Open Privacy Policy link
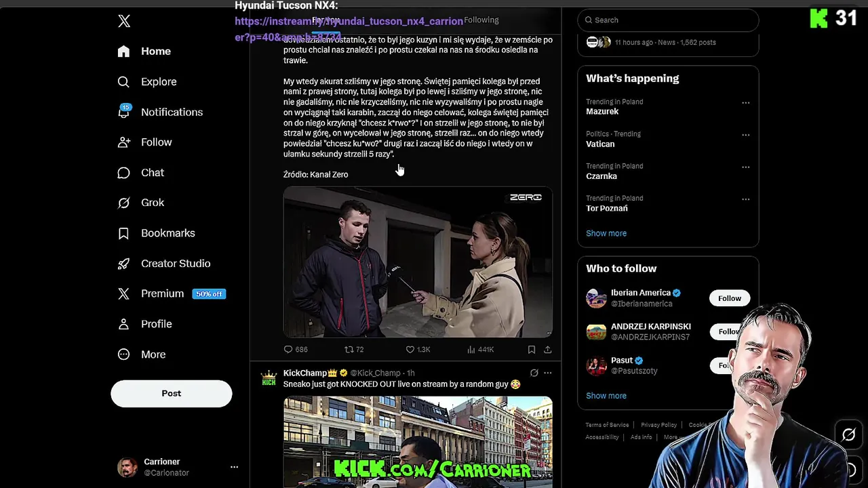Screen dimensions: 868x488 (658, 425)
